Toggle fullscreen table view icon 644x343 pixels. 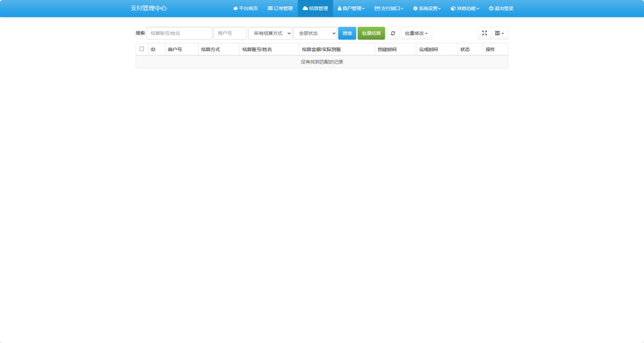484,33
